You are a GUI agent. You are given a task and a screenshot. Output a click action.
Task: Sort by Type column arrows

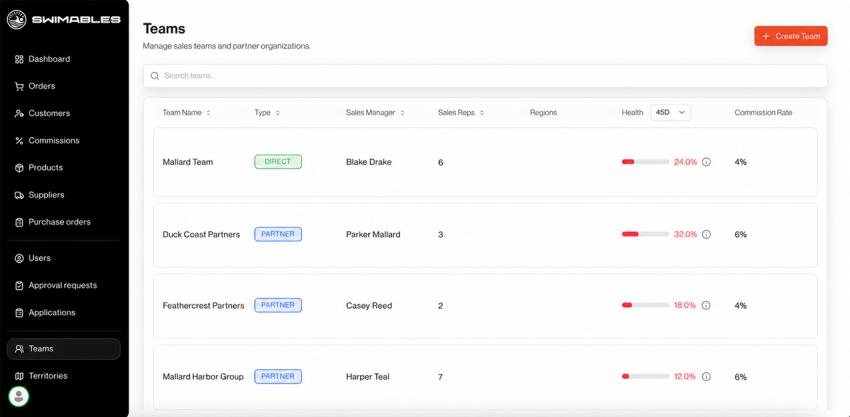click(278, 113)
